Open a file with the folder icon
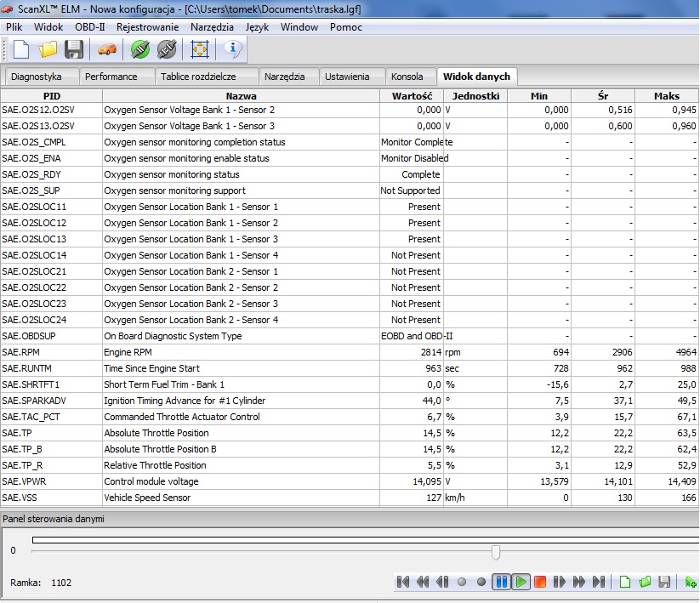 pos(48,49)
